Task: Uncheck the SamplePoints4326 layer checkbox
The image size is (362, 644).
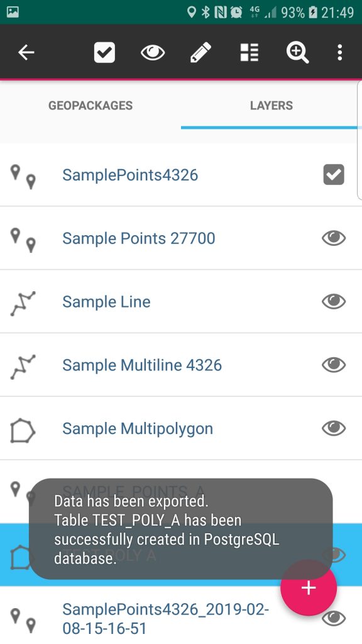Action: coord(334,175)
